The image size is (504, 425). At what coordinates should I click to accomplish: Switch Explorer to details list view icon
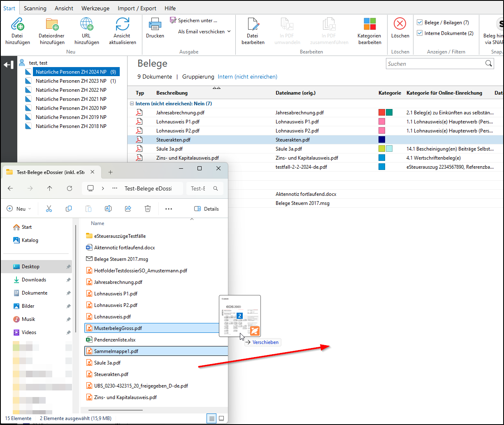point(211,418)
